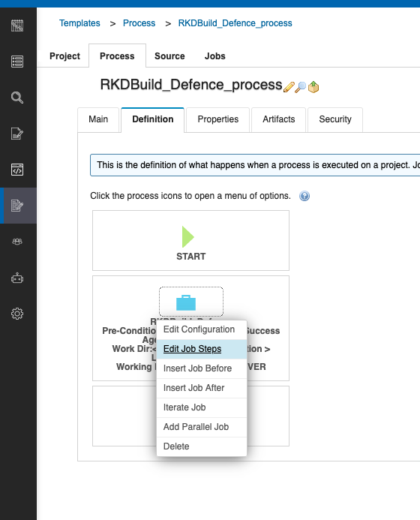Click the blue help question icon
This screenshot has width=420, height=520.
tap(304, 196)
